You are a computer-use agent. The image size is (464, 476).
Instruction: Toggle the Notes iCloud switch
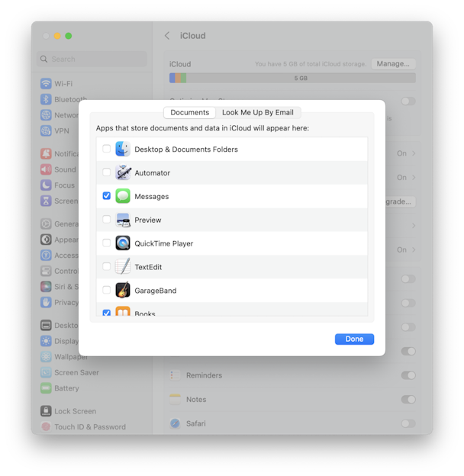[x=408, y=399]
